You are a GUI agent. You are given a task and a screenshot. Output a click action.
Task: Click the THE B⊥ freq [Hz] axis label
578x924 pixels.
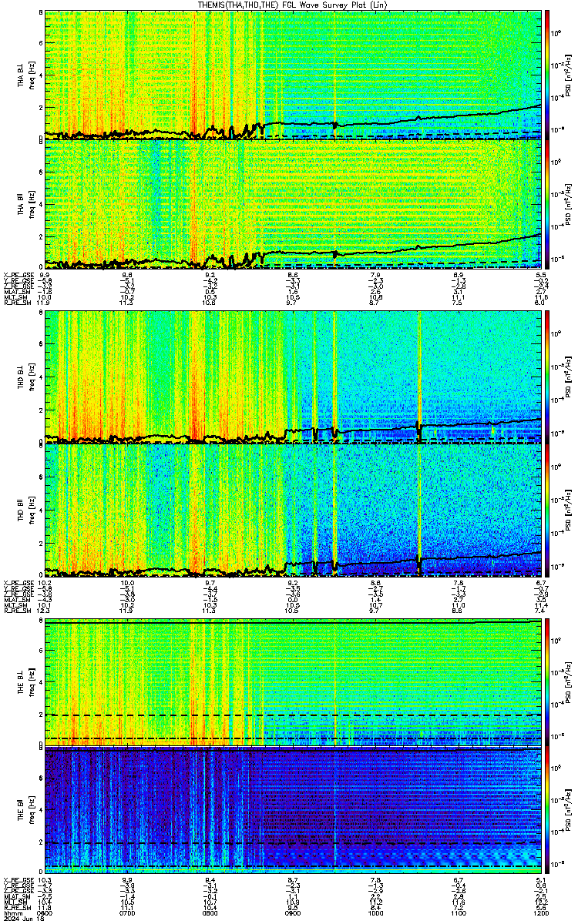pyautogui.click(x=32, y=682)
